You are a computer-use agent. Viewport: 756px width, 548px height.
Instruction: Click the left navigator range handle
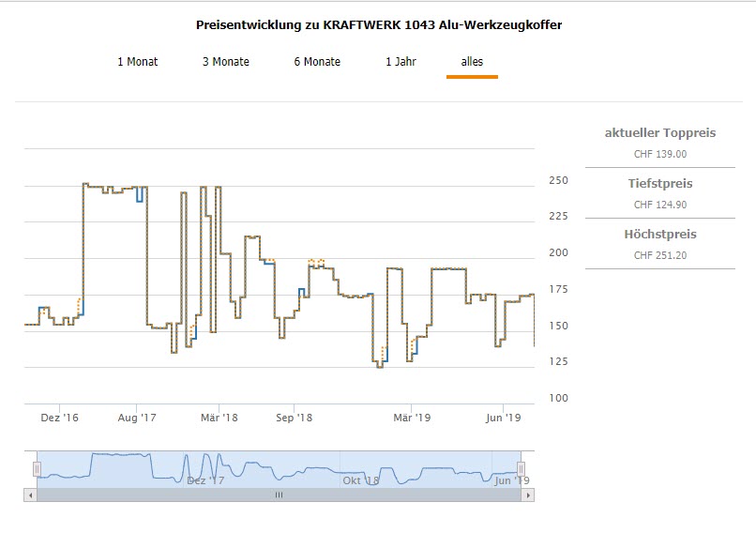[x=38, y=468]
